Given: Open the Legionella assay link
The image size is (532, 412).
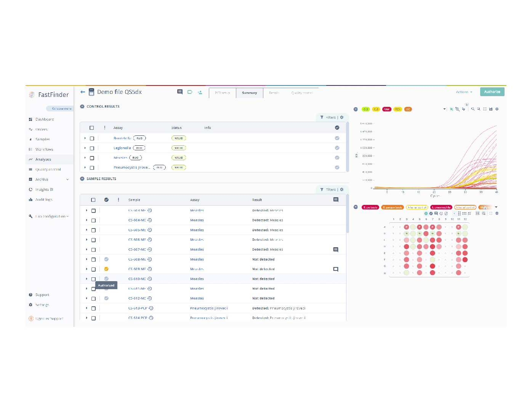Looking at the screenshot, I should click(122, 148).
